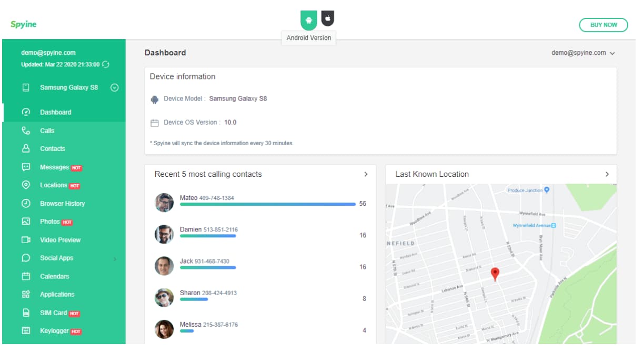Click the Keylogger keyboard icon
644x362 pixels.
click(x=26, y=331)
